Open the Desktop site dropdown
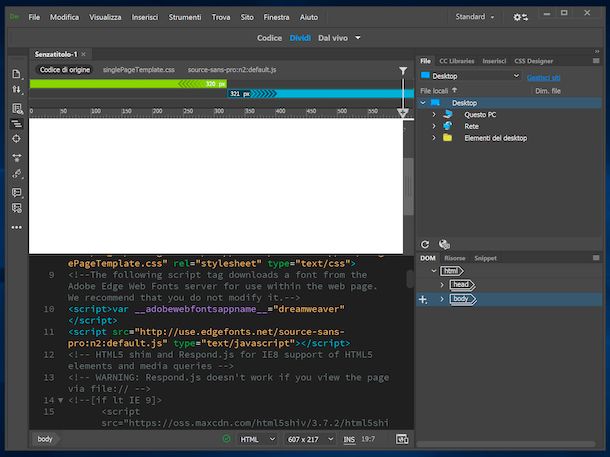 [470, 76]
